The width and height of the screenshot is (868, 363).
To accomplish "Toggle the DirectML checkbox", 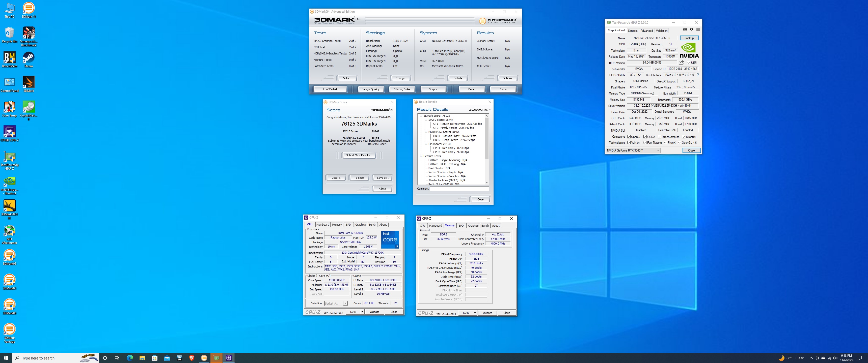I will [x=684, y=137].
